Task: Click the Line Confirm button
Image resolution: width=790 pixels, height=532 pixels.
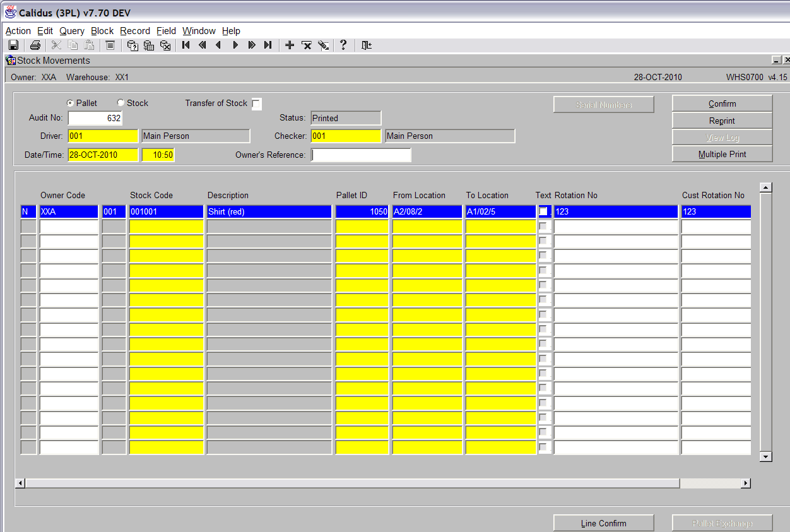Action: tap(603, 523)
